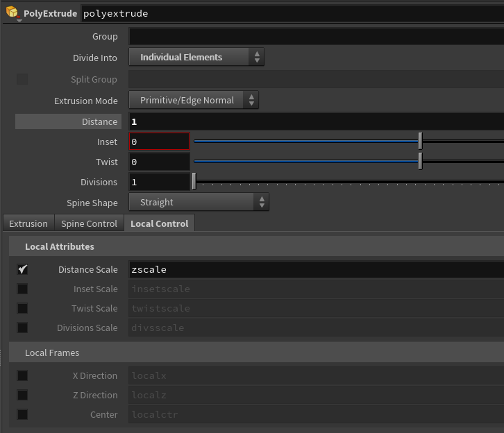Click the localctr attribute field
Viewport: 504px width, 433px height.
tap(317, 414)
